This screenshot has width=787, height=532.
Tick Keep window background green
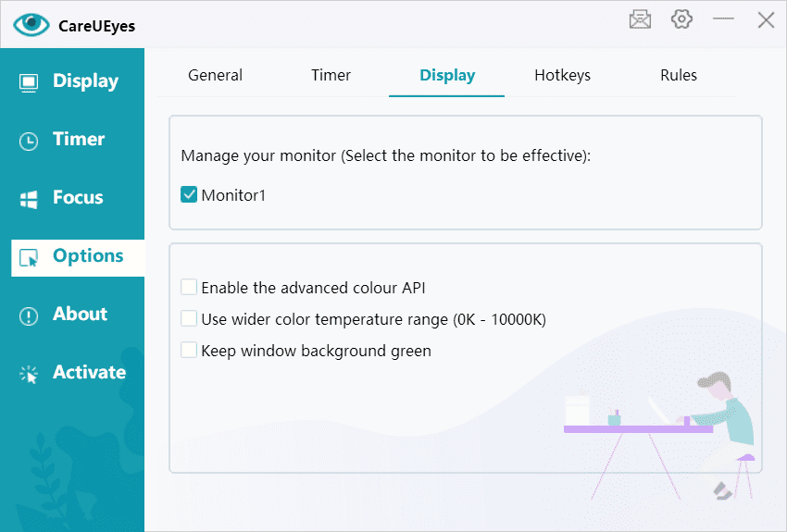pos(189,351)
